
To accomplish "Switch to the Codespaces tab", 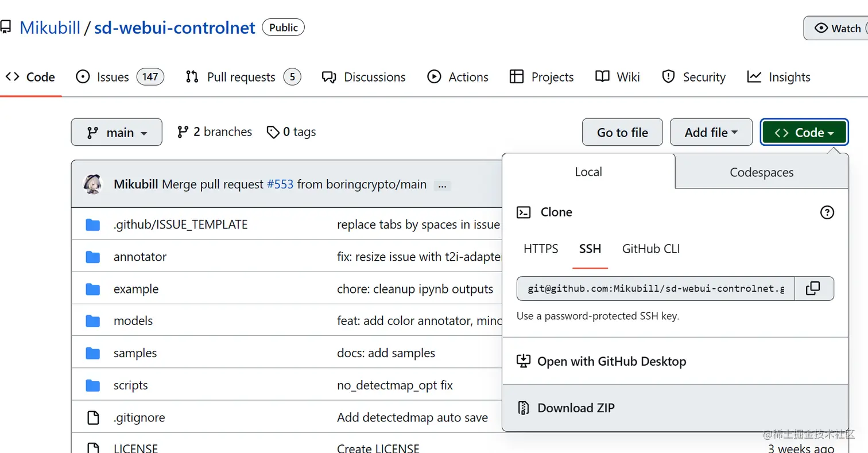I will pos(761,172).
